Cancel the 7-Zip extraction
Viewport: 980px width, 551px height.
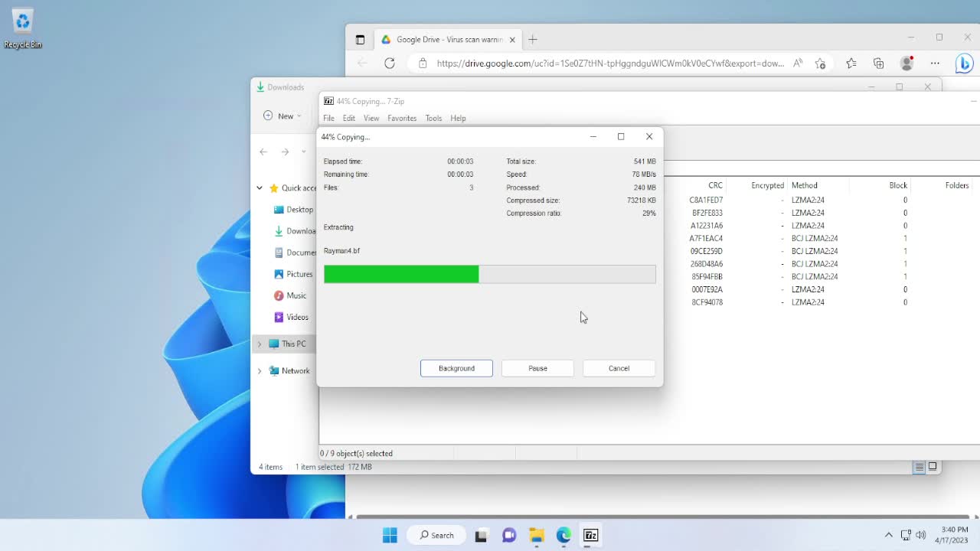pos(619,368)
